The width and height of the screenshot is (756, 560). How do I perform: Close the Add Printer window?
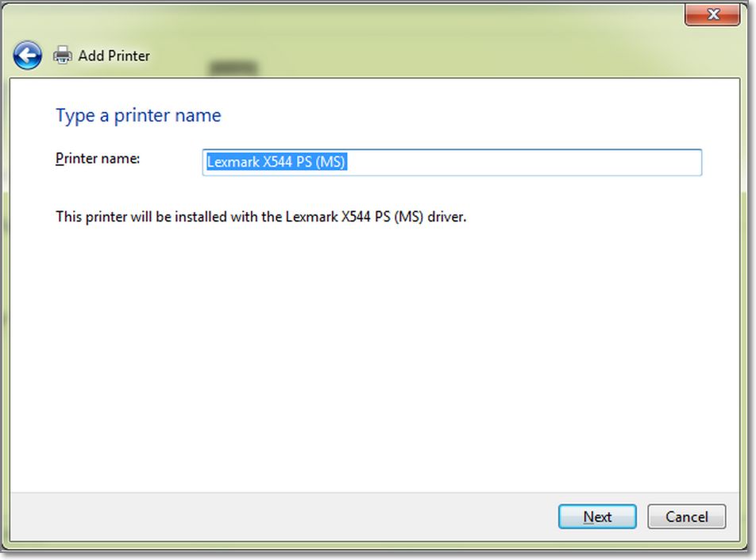pos(712,14)
